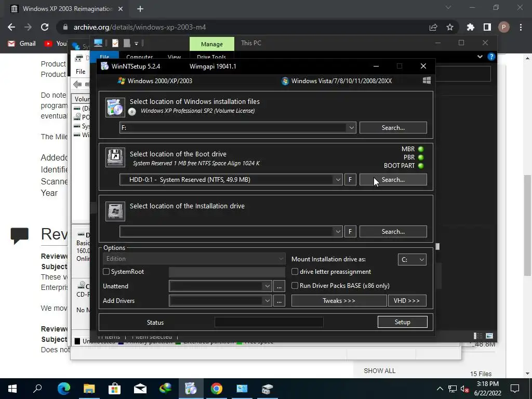Click Search for Windows installation files

point(393,128)
